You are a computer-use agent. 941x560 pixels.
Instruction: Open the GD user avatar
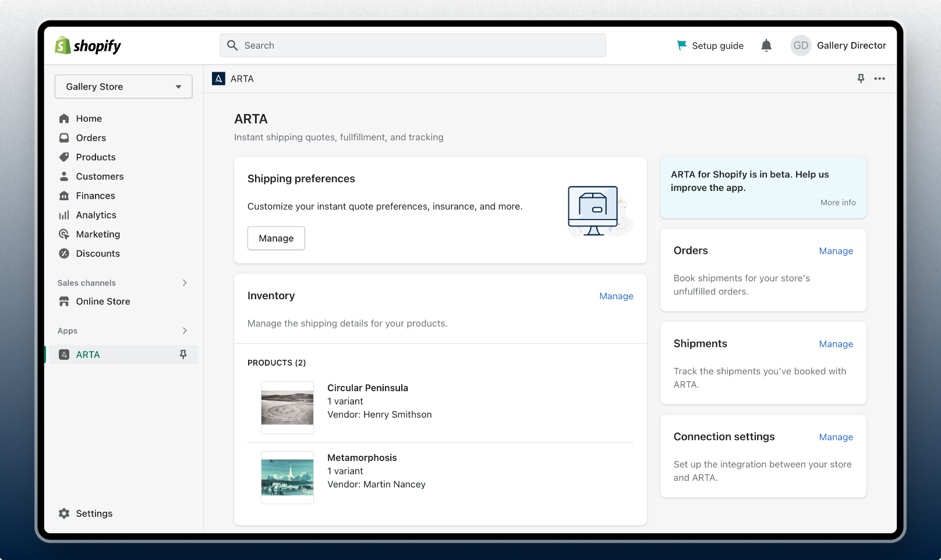801,45
